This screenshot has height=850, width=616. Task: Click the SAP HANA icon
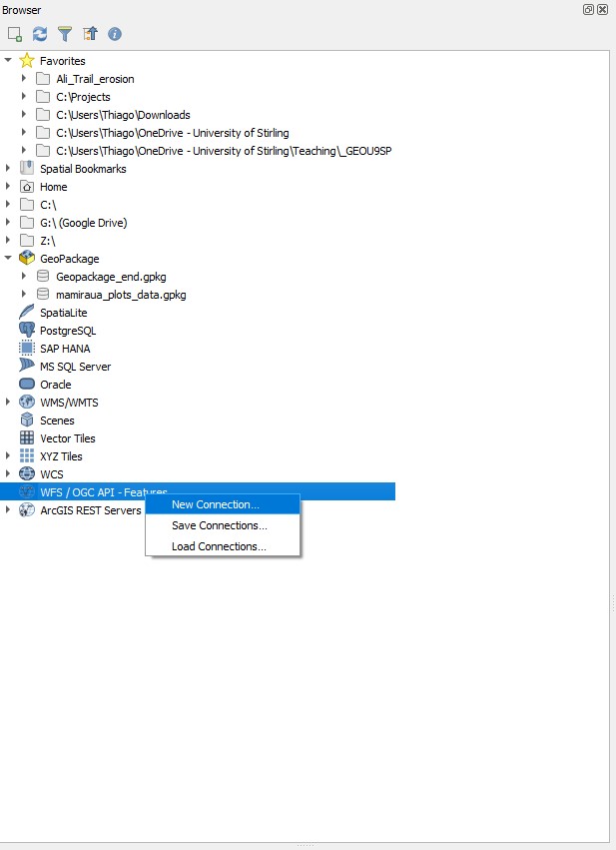pos(27,348)
